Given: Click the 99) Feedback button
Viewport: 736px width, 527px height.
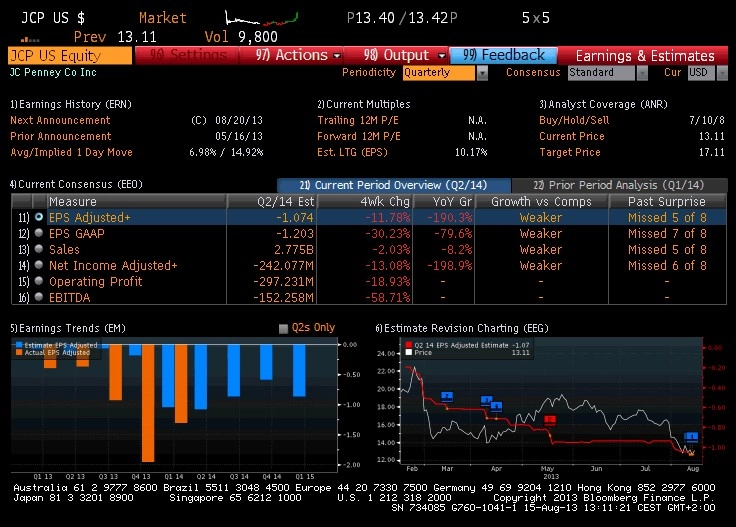Looking at the screenshot, I should tap(503, 55).
